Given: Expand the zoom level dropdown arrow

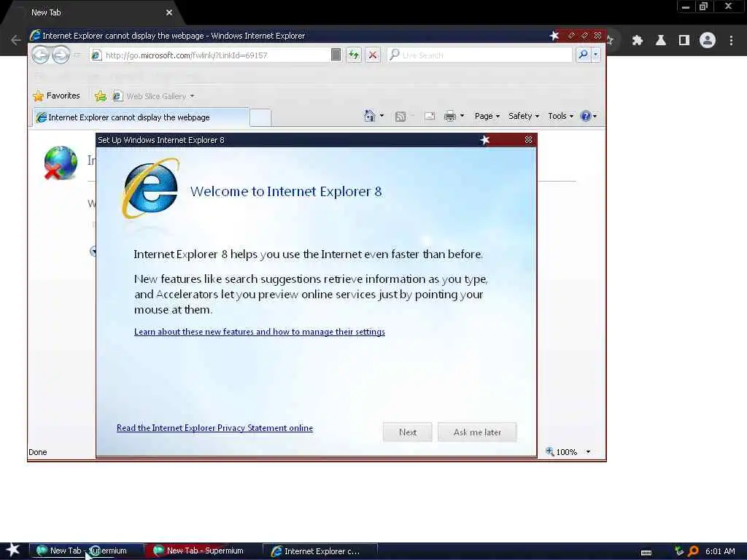Looking at the screenshot, I should (588, 451).
